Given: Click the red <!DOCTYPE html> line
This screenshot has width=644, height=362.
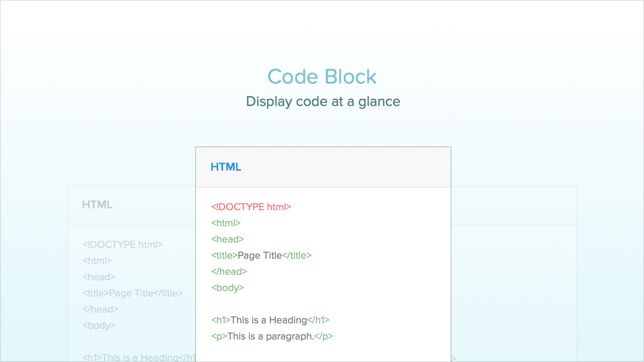Looking at the screenshot, I should click(251, 207).
